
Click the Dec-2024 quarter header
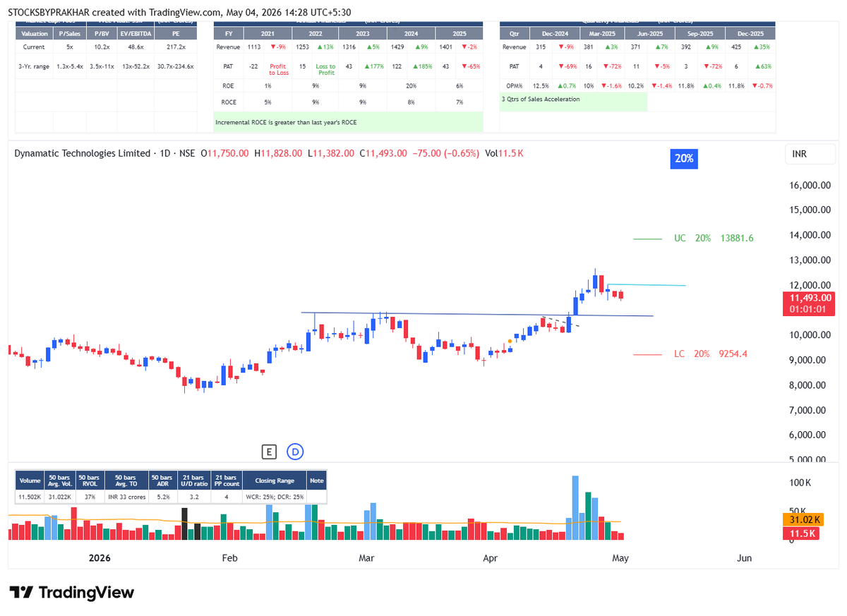point(553,33)
